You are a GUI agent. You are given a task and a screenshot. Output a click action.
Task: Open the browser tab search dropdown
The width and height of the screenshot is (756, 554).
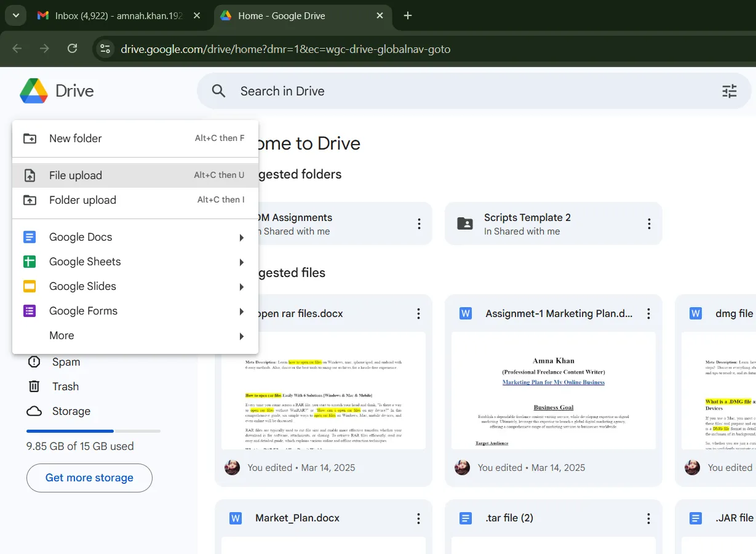point(15,15)
